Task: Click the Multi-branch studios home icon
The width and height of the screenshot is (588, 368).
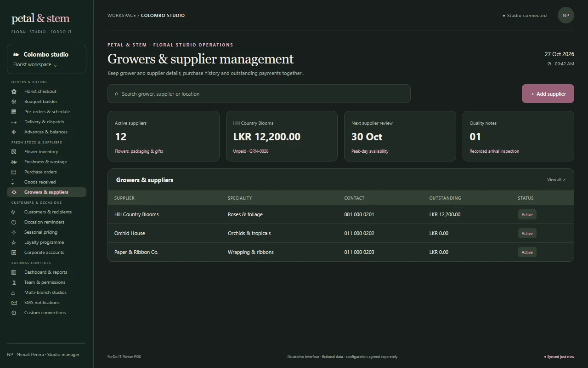Action: pyautogui.click(x=14, y=293)
